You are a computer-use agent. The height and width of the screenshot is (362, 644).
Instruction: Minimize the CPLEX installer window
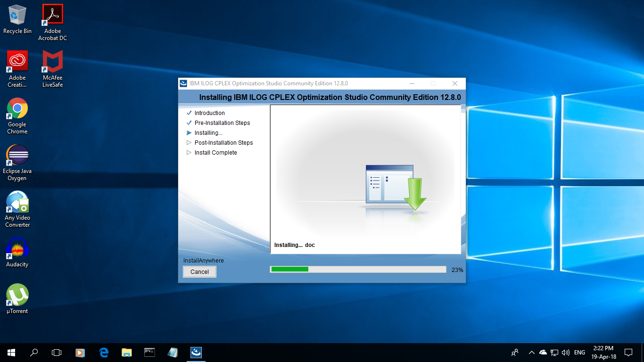click(412, 83)
